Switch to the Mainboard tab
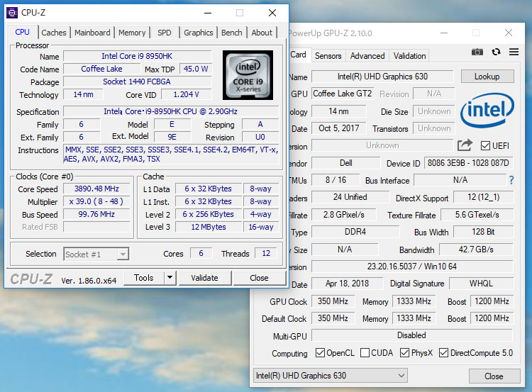 pos(92,33)
